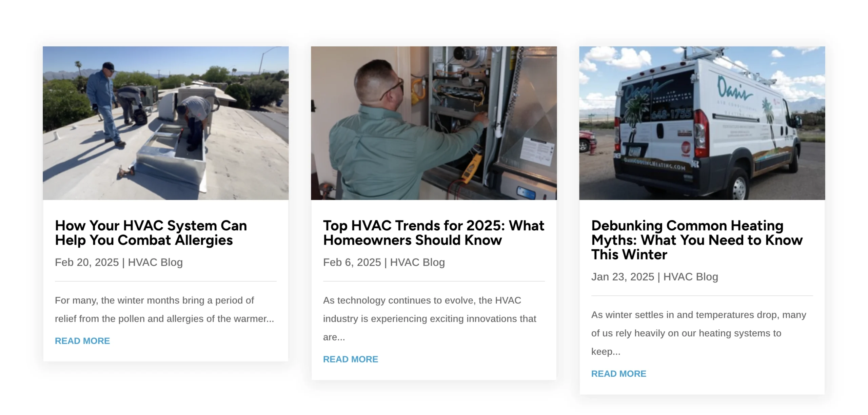
Task: Open 'How Your HVAC System Can Help' title
Action: (151, 233)
